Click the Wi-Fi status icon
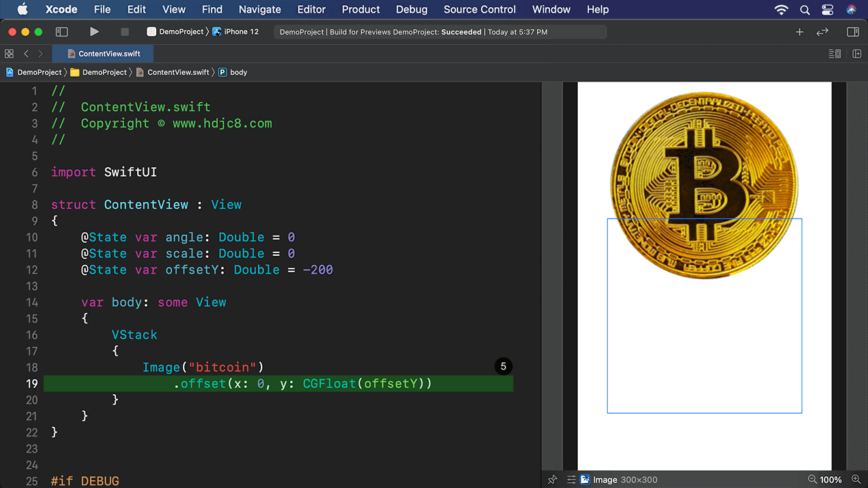 pos(781,9)
